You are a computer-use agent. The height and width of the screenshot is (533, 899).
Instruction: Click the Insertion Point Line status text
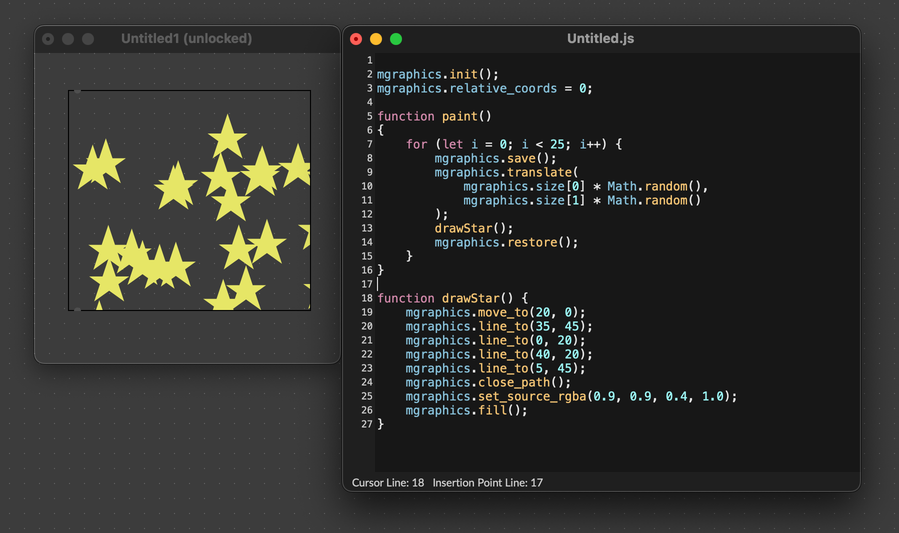[487, 483]
